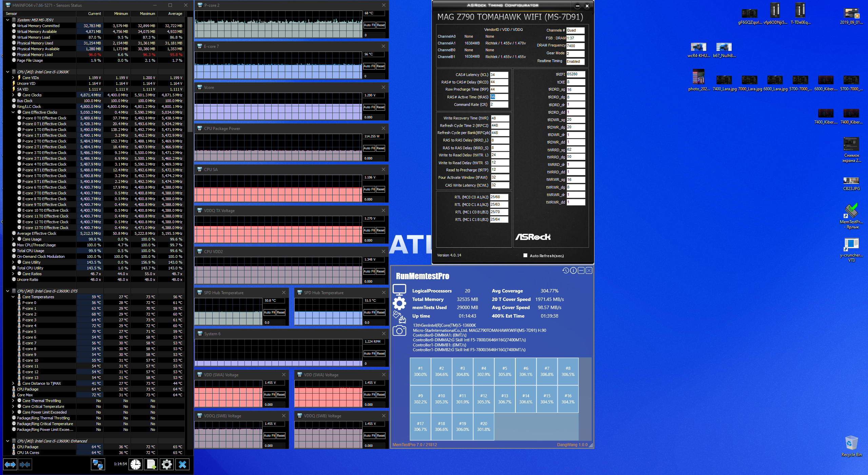868x475 pixels.
Task: Click the HWiNFO network remote monitoring icon
Action: pos(98,464)
